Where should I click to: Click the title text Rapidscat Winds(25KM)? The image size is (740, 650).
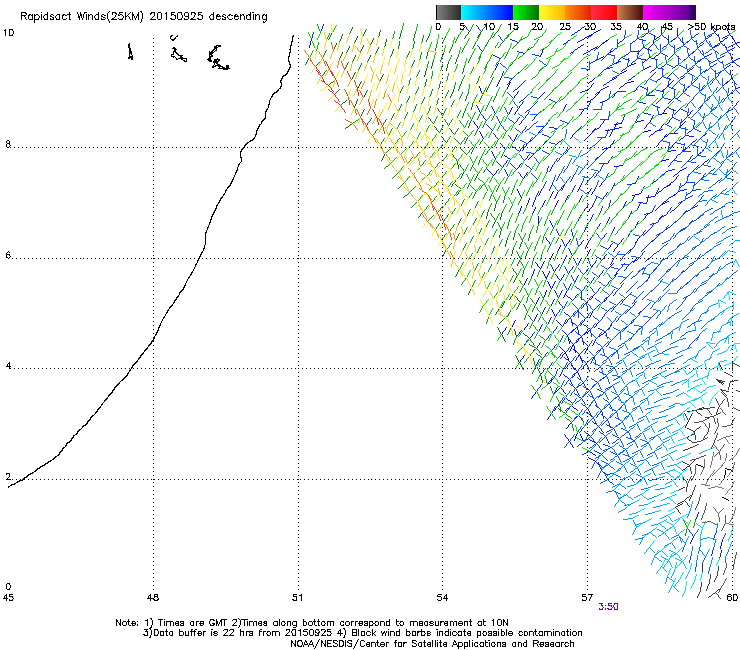pyautogui.click(x=82, y=17)
